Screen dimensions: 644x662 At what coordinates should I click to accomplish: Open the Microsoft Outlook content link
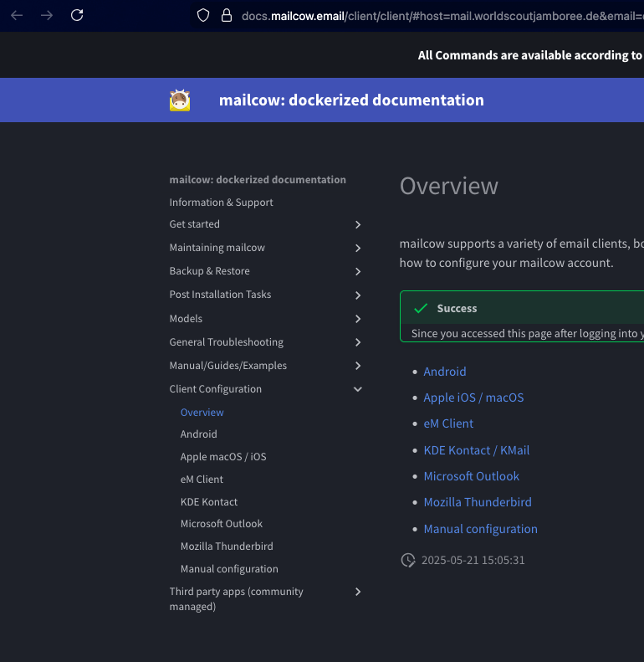(471, 476)
